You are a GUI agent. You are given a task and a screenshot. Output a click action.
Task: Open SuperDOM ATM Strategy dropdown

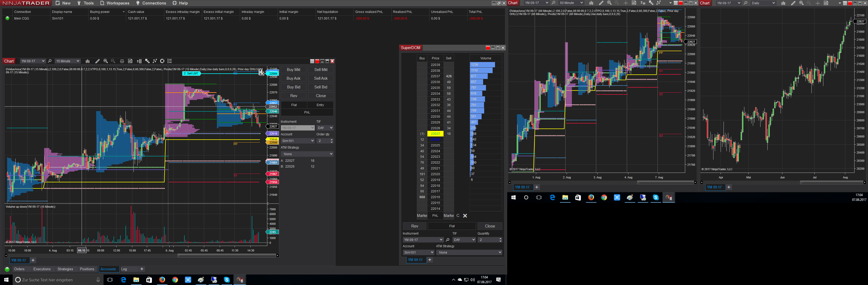click(x=469, y=252)
